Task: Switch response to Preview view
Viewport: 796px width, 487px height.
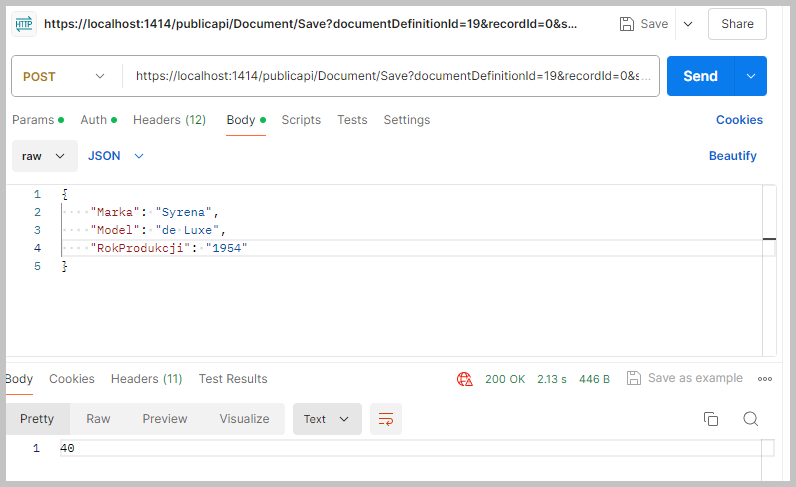Action: pos(165,419)
